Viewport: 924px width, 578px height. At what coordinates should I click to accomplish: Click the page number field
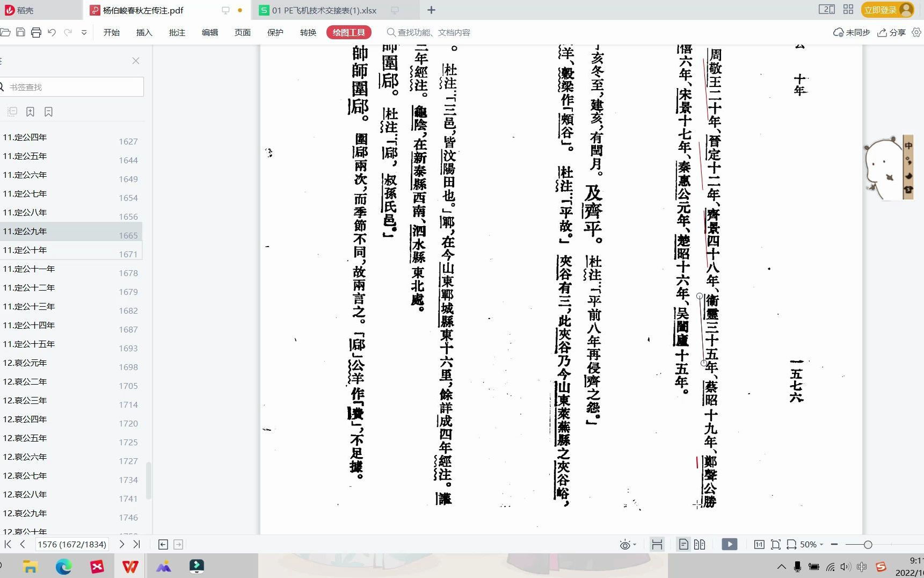point(72,544)
